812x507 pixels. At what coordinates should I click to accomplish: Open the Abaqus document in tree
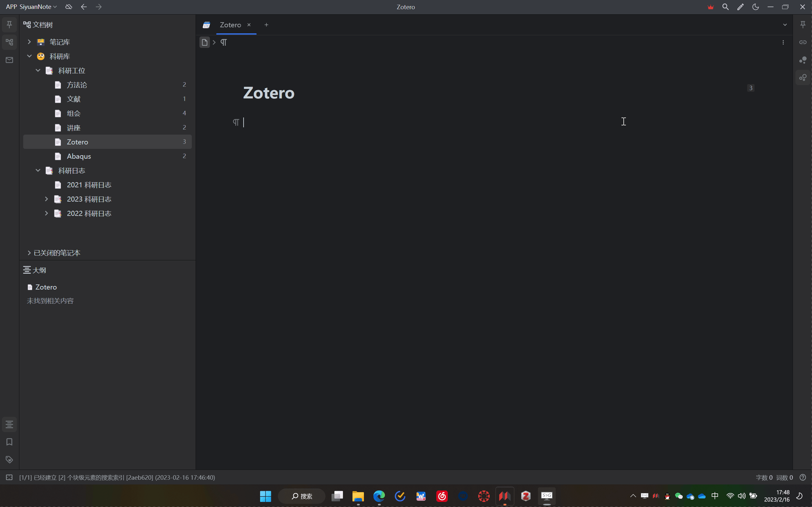tap(79, 156)
